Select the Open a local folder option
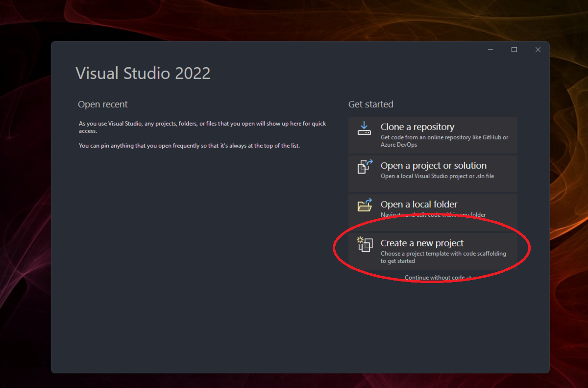The image size is (588, 388). 433,212
